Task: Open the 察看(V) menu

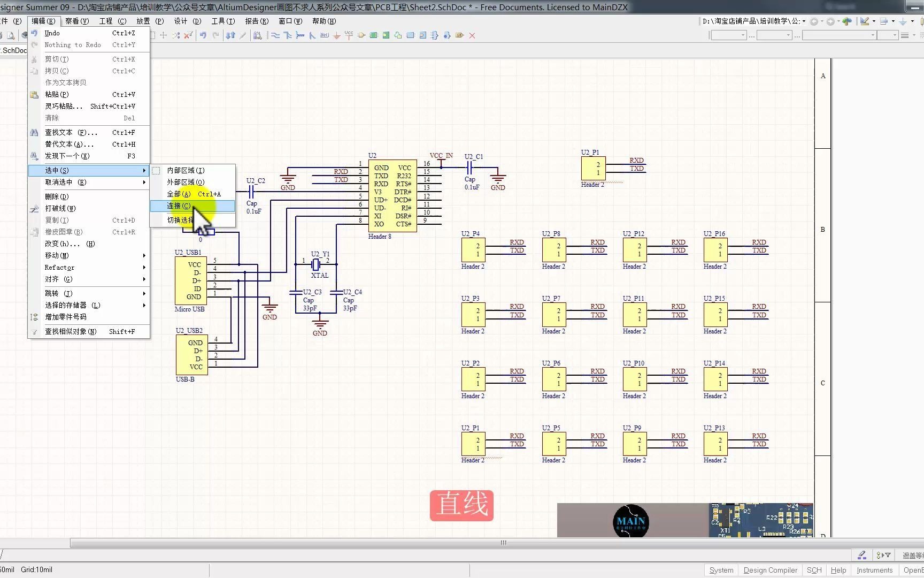Action: tap(77, 21)
